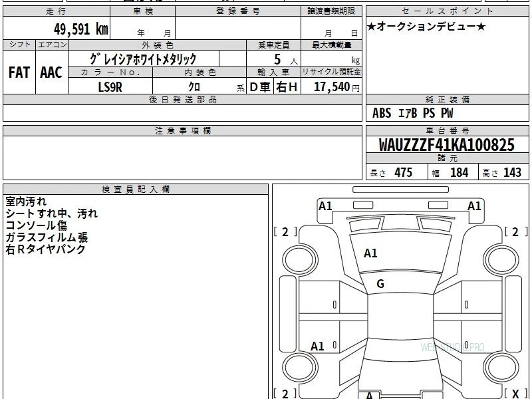
Task: Click A1 mark on left rear door
Action: [317, 346]
